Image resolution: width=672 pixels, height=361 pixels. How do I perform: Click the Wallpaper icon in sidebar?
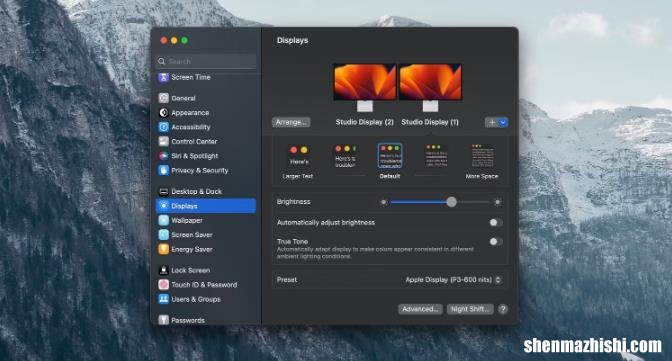pos(163,220)
